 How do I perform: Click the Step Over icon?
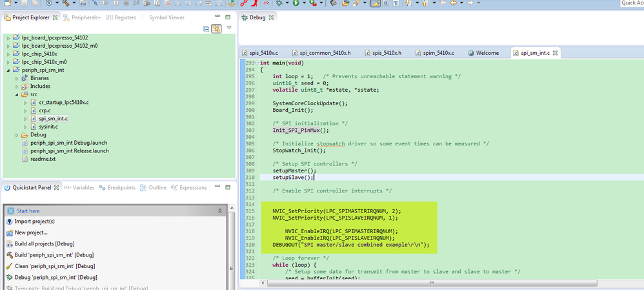[188, 3]
